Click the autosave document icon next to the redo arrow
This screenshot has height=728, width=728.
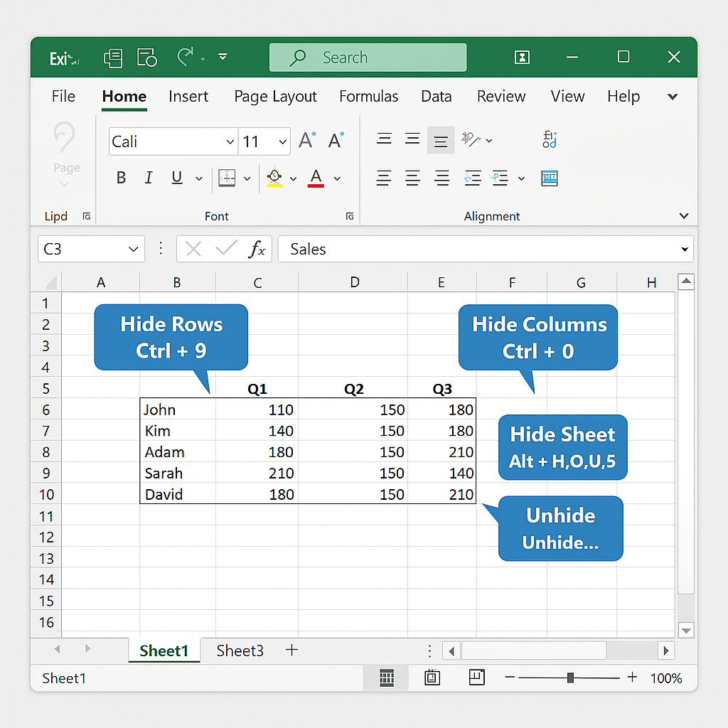[147, 58]
